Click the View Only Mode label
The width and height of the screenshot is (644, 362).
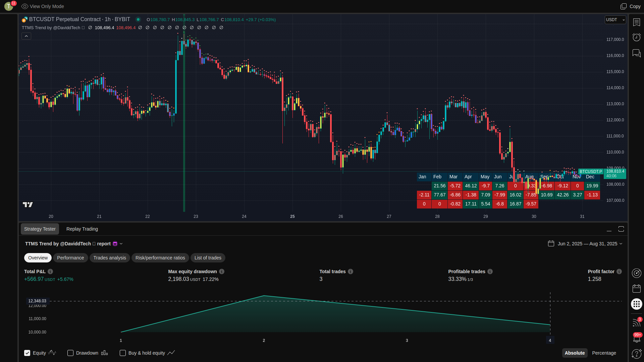click(x=47, y=6)
